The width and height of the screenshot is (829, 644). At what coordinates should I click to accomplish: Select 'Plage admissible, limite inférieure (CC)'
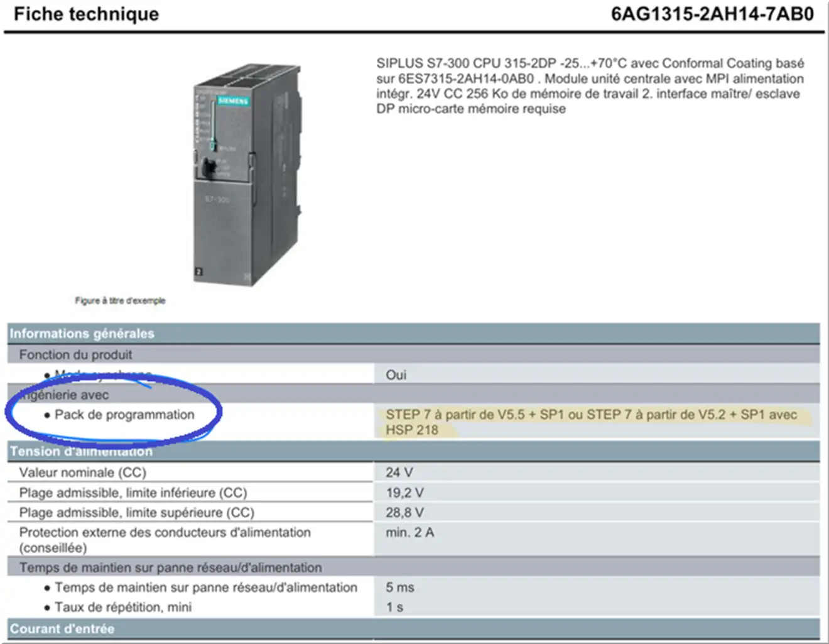click(x=133, y=493)
